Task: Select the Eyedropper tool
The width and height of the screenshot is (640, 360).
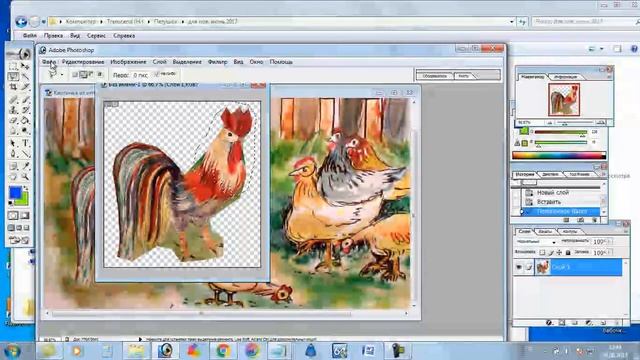Action: click(x=25, y=166)
